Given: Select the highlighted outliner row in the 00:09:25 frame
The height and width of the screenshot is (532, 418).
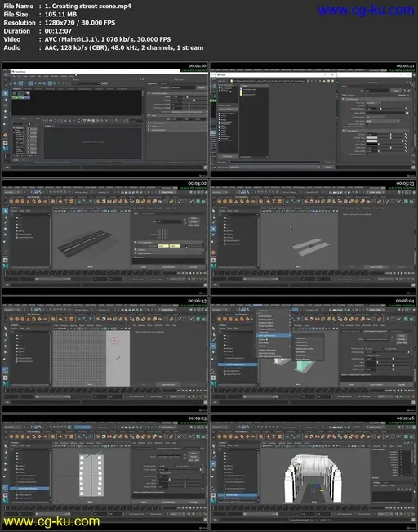Looking at the screenshot, I should point(29,488).
